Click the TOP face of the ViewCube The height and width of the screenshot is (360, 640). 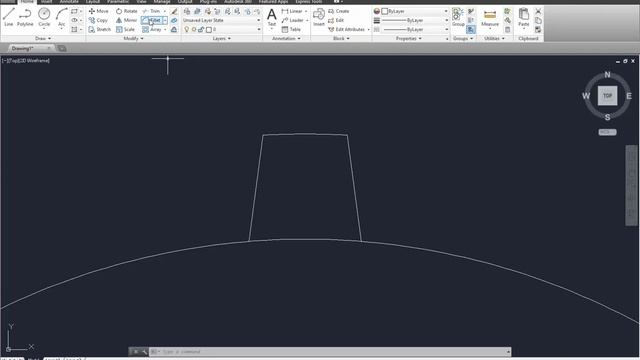607,96
